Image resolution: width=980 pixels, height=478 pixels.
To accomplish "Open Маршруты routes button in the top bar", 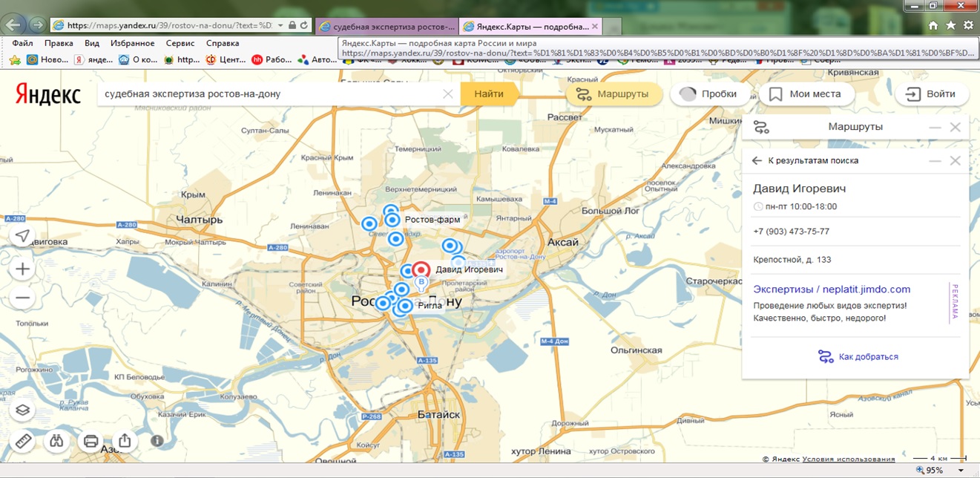I will coord(614,94).
